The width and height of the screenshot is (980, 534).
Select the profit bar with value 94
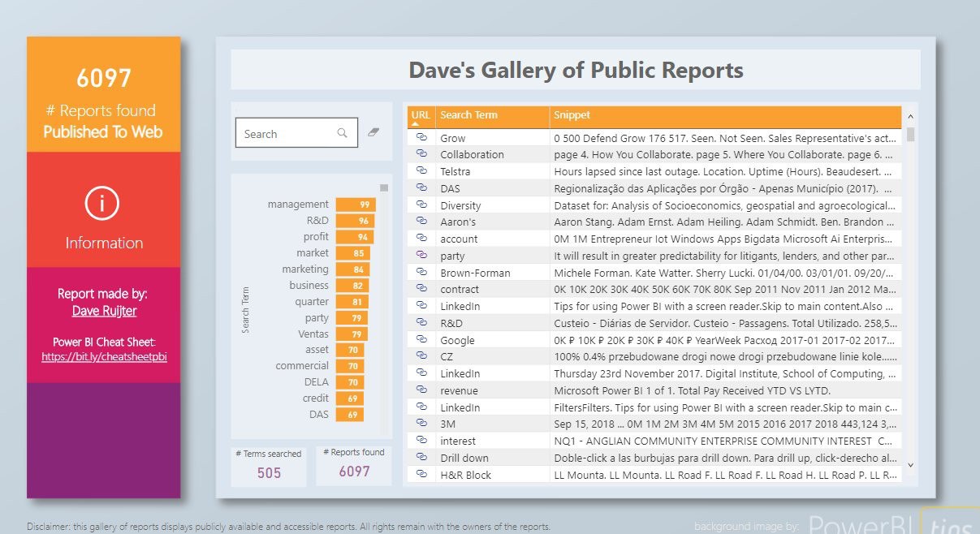tap(355, 237)
